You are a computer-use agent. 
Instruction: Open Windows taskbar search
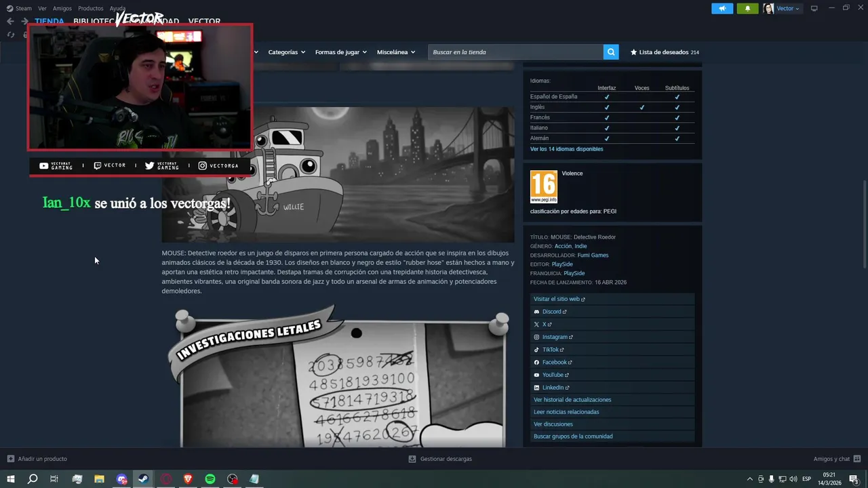pyautogui.click(x=32, y=479)
